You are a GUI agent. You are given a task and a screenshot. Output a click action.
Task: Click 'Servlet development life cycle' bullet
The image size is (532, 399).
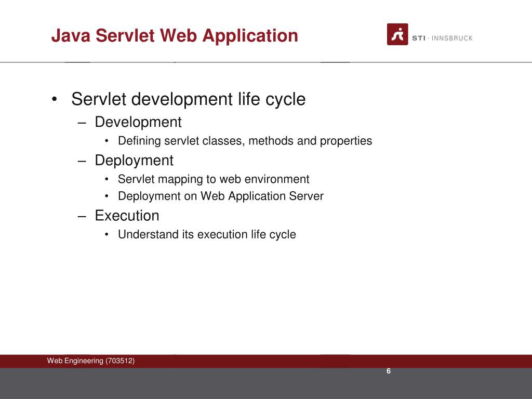tap(188, 99)
